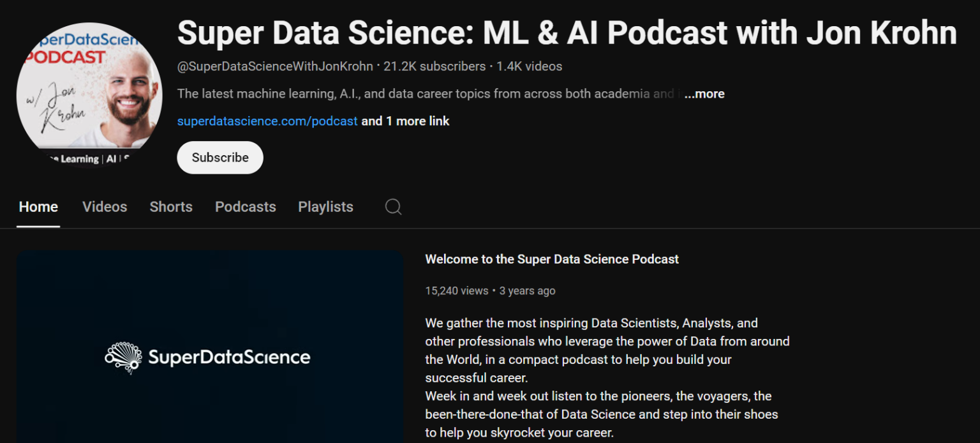The height and width of the screenshot is (443, 980).
Task: Open the channel search
Action: (x=392, y=206)
